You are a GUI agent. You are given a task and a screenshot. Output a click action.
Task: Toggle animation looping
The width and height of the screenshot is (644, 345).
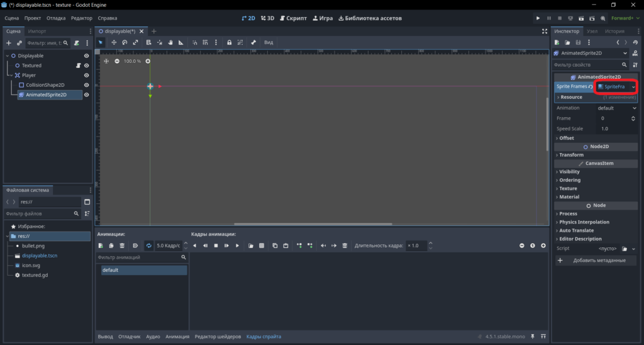click(x=148, y=246)
